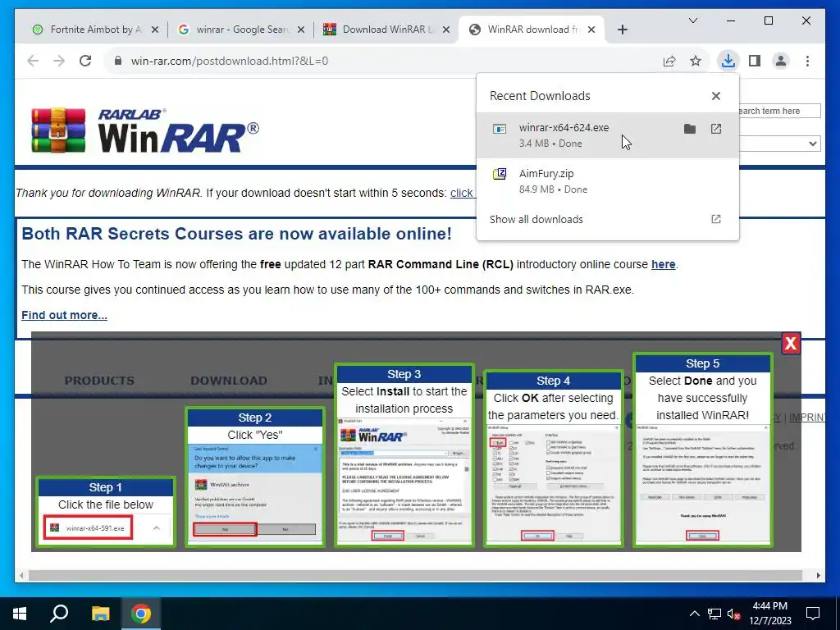840x630 pixels.
Task: Show hidden system tray icons
Action: [694, 614]
